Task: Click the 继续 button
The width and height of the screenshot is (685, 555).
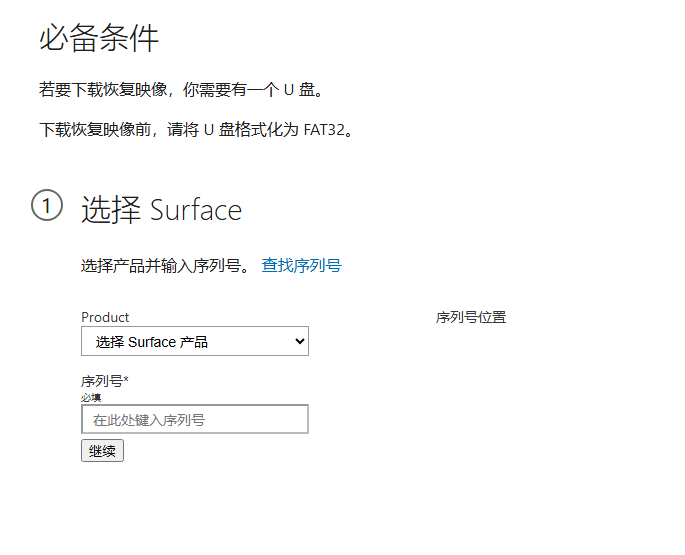Action: 102,451
